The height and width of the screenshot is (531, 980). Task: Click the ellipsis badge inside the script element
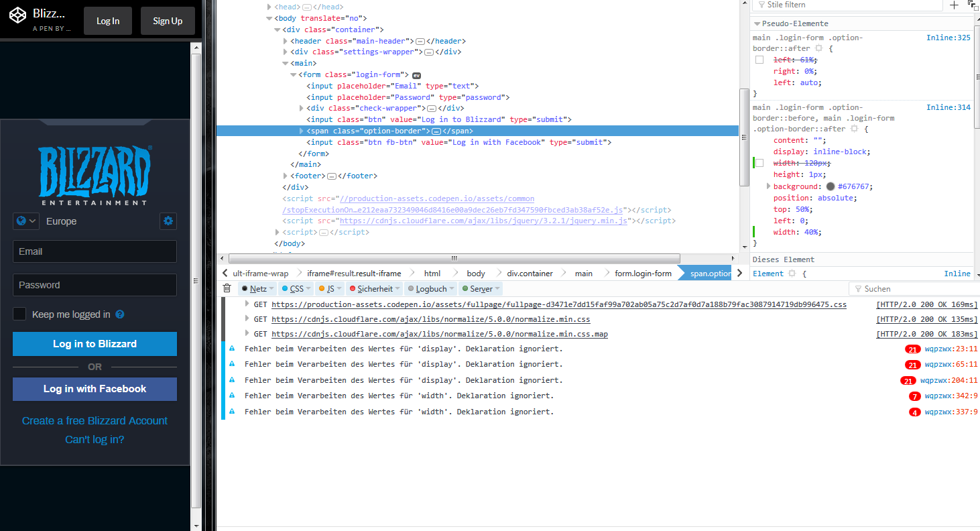tap(323, 232)
